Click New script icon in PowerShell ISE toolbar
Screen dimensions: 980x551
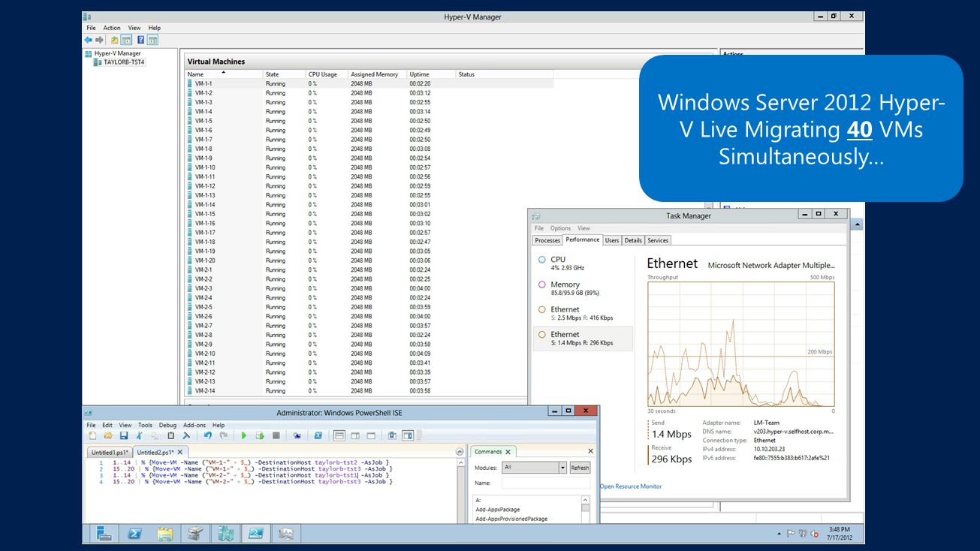tap(92, 435)
